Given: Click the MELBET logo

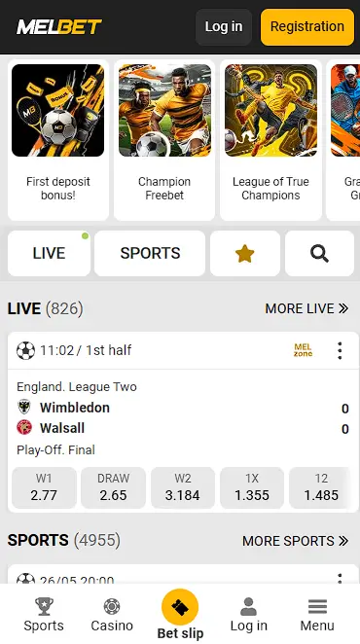Looking at the screenshot, I should tap(59, 27).
